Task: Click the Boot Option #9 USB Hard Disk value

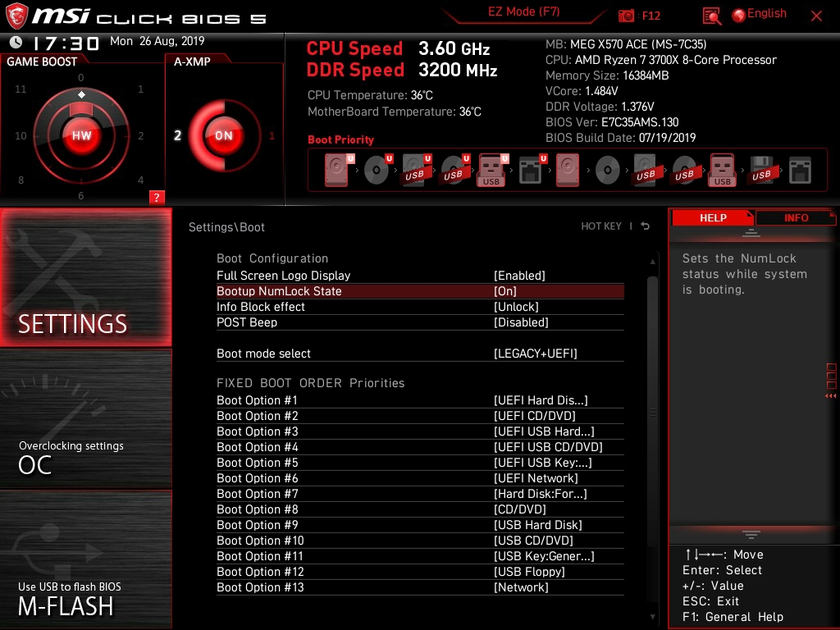Action: 538,524
